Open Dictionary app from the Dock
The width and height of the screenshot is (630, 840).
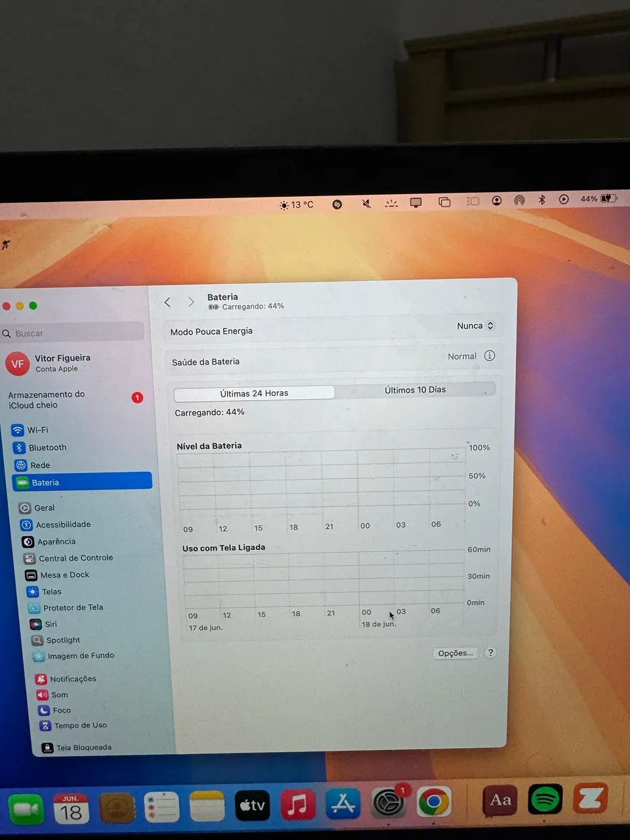click(501, 801)
